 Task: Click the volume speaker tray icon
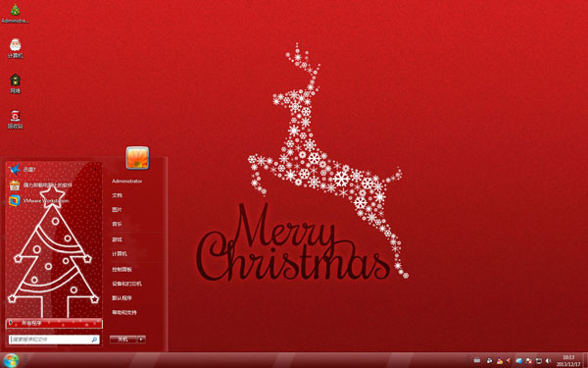tap(548, 360)
